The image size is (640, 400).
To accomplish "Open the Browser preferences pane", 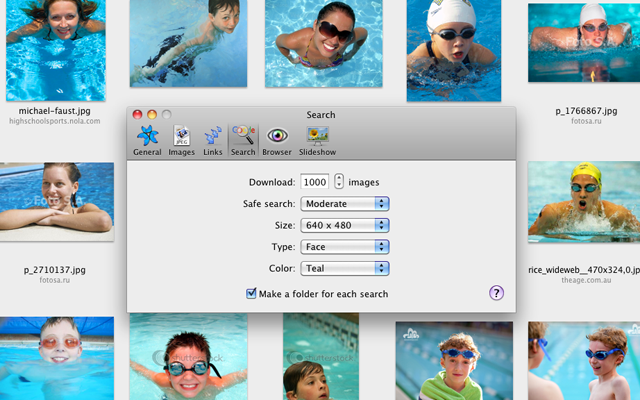I will [x=277, y=140].
